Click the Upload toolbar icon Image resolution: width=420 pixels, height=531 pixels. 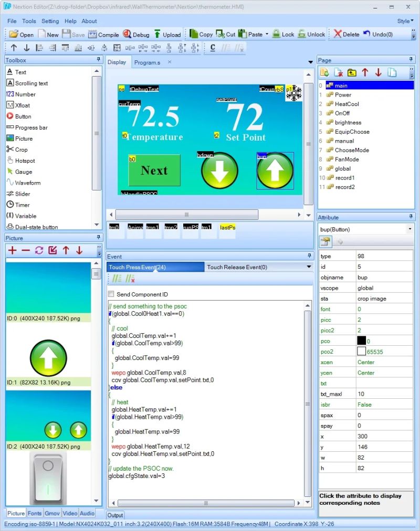[168, 34]
